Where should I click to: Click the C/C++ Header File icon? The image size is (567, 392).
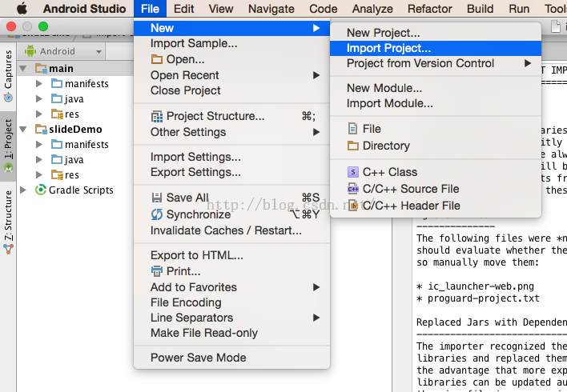353,206
